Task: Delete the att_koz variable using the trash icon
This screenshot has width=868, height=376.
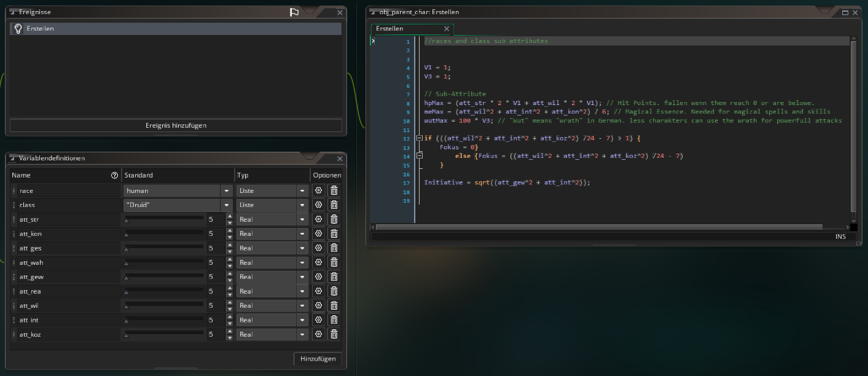Action: tap(334, 334)
